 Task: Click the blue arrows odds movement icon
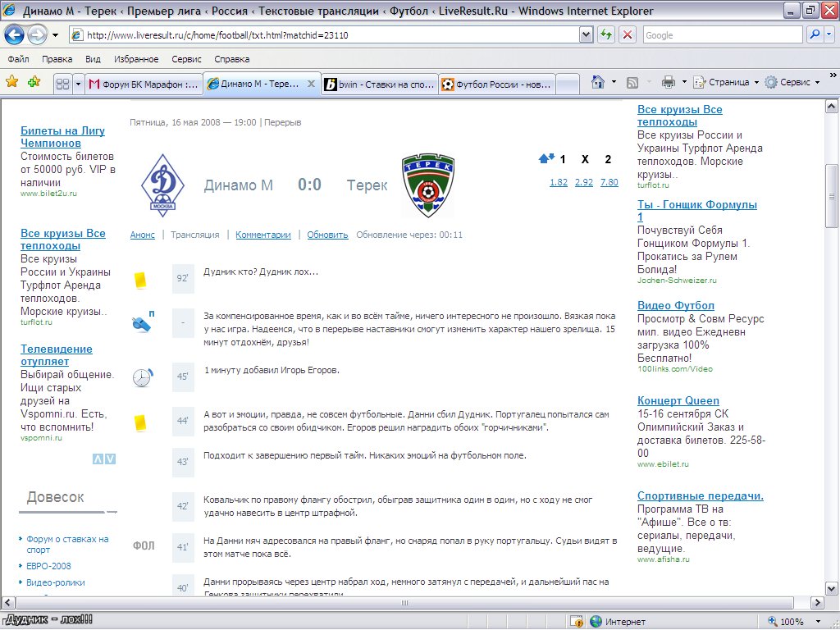point(546,158)
